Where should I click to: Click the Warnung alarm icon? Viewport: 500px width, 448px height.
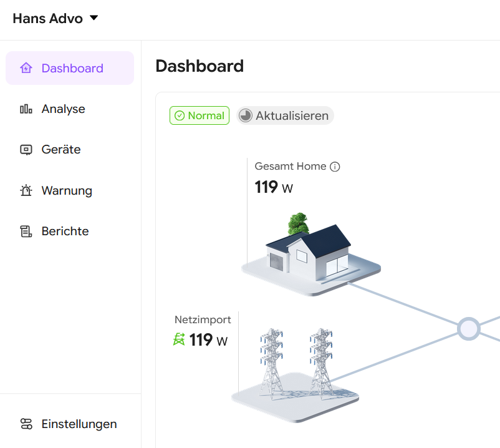[x=26, y=190]
